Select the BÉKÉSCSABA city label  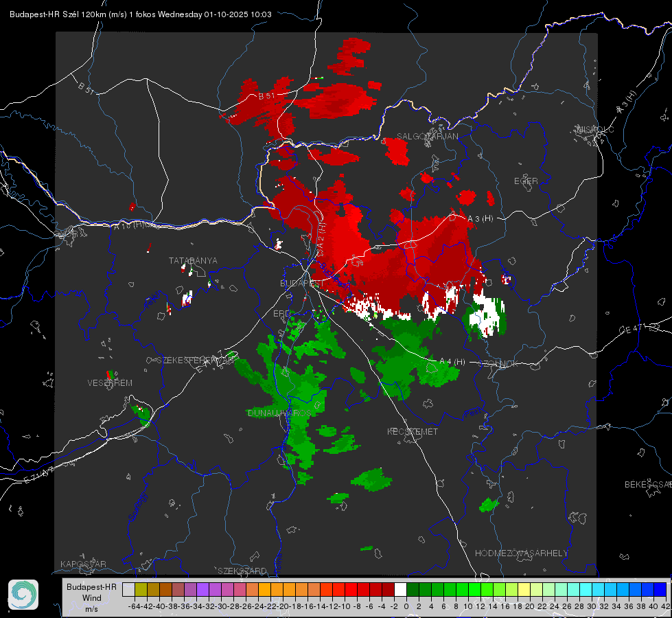[648, 484]
